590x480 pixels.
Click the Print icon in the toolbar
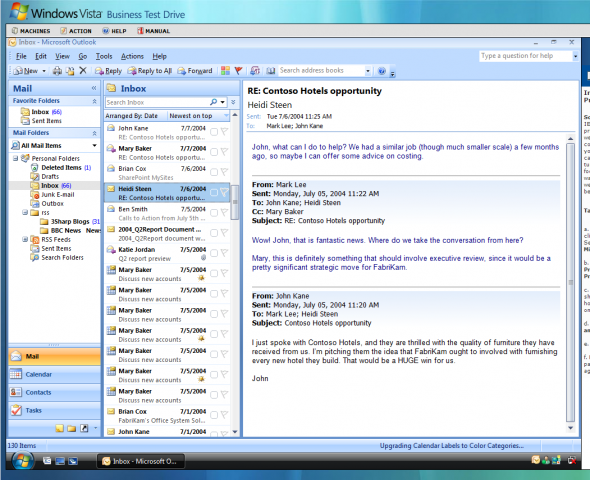tap(57, 71)
